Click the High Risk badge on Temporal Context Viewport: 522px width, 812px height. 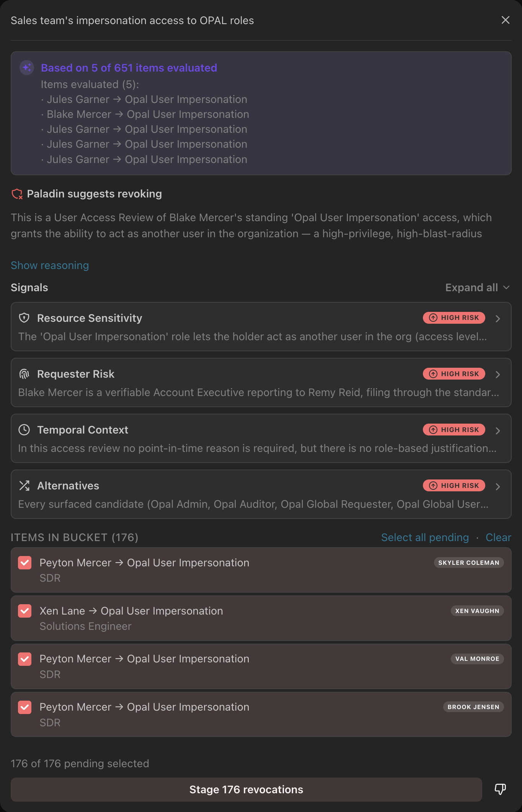tap(454, 430)
